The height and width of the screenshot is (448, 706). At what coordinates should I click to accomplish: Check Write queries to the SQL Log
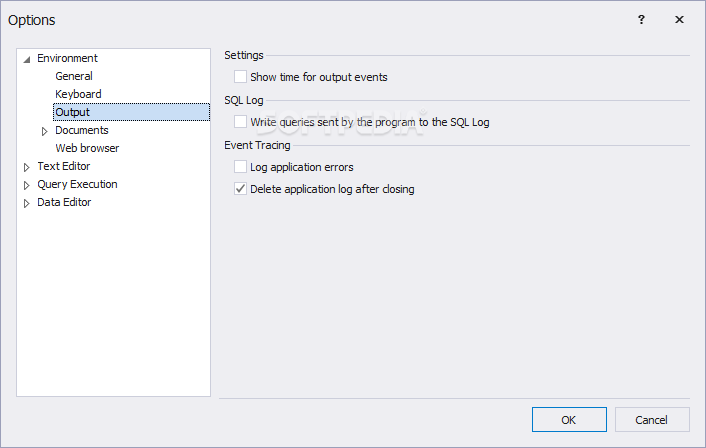click(240, 122)
